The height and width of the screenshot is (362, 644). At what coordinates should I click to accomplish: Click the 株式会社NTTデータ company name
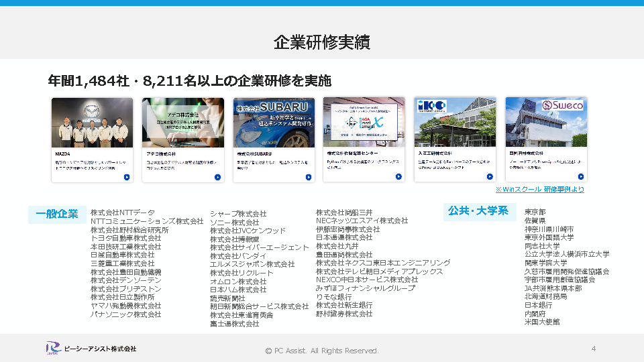[x=123, y=213]
